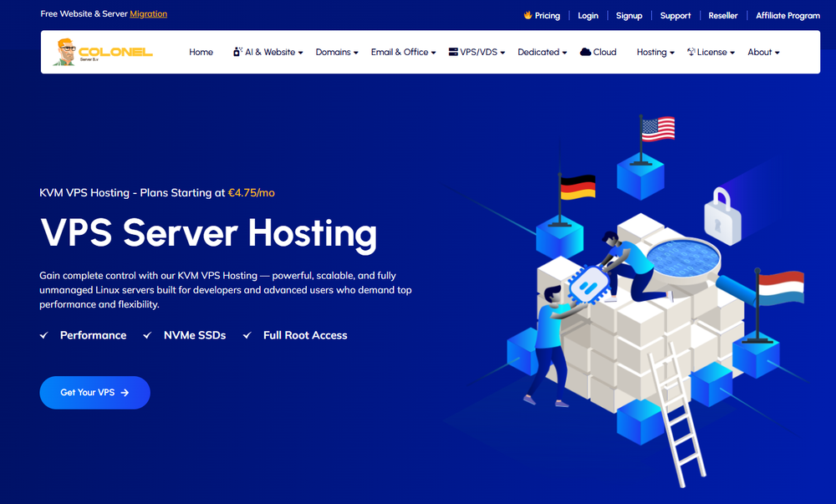This screenshot has height=504, width=836.
Task: Open the Migration link
Action: click(149, 13)
